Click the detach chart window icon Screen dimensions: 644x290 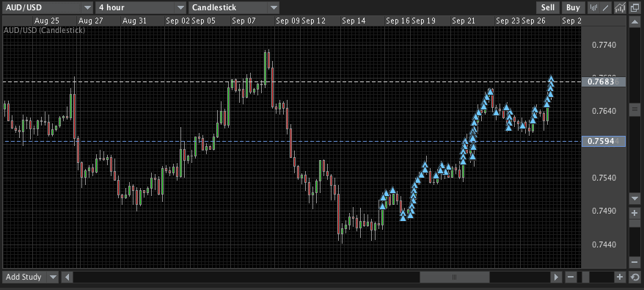click(x=634, y=7)
